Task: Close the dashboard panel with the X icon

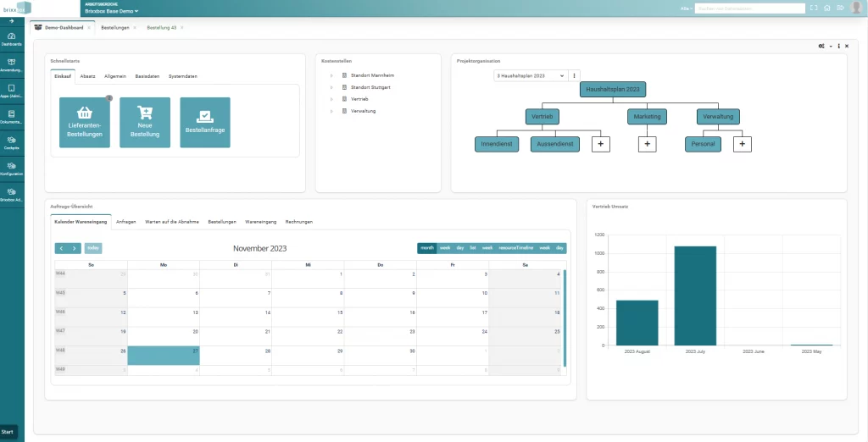Action: point(847,47)
